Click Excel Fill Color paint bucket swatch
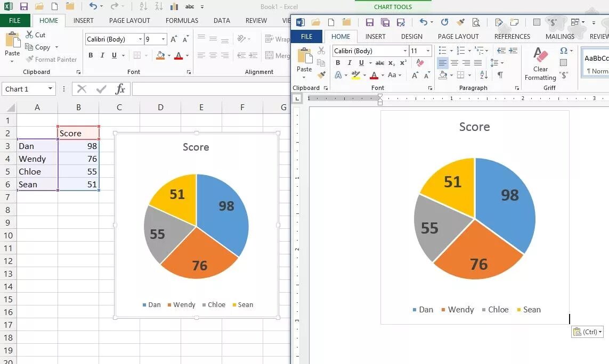Viewport: 609px width, 364px height. (160, 55)
